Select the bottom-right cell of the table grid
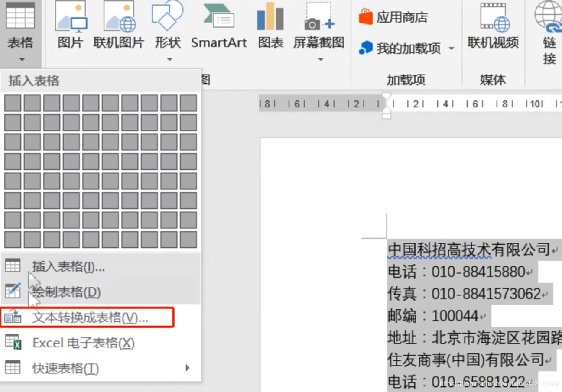562x392 pixels. 188,240
